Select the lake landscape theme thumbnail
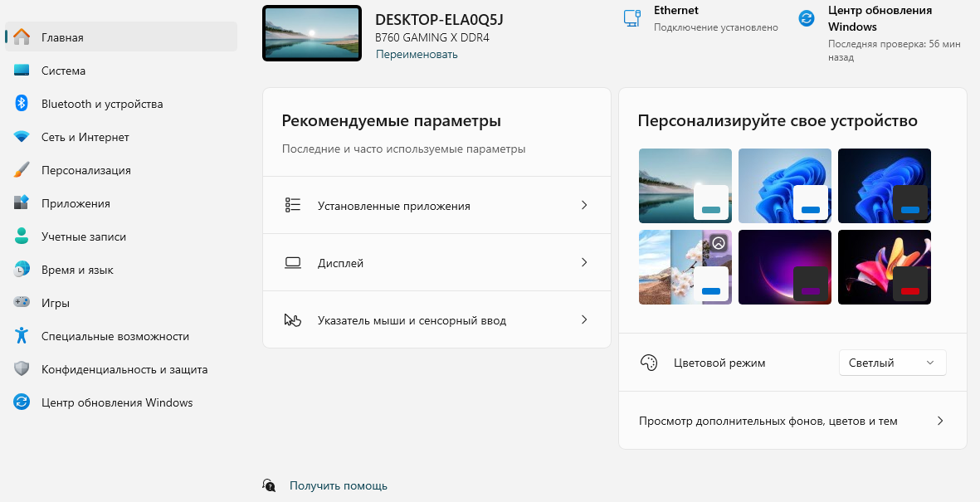This screenshot has height=502, width=980. tap(685, 186)
